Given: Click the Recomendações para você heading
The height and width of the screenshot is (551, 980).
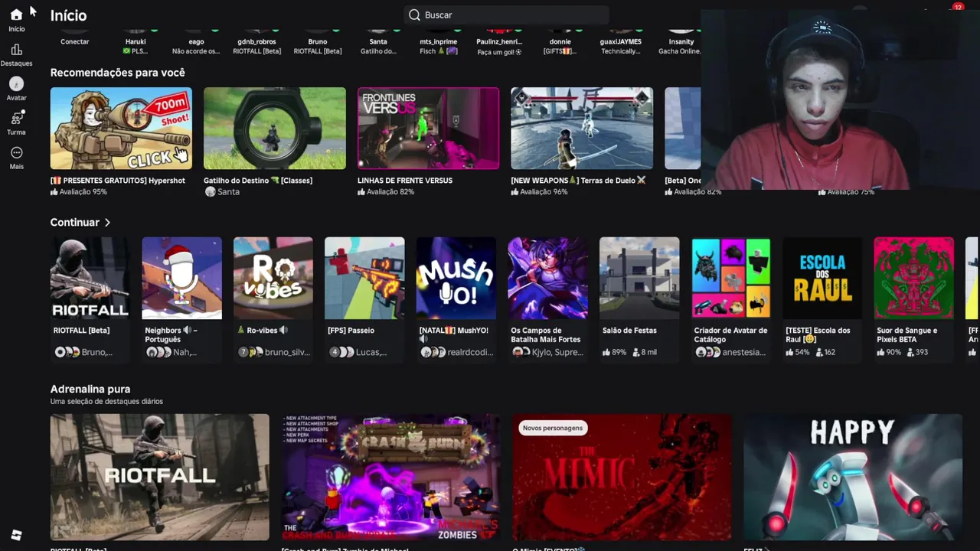Looking at the screenshot, I should [117, 72].
